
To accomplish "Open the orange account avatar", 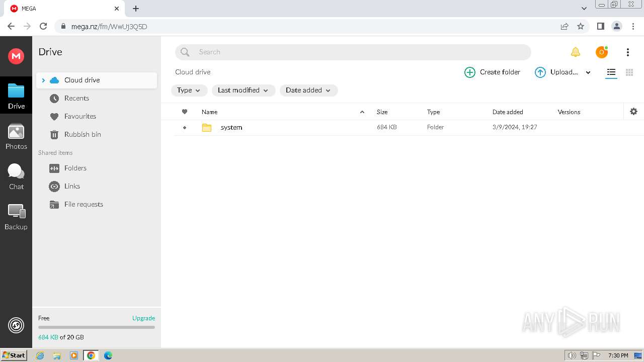I will coord(601,52).
